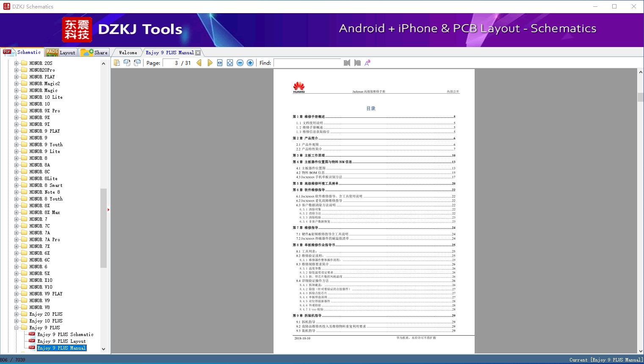This screenshot has height=364, width=644.
Task: Select the HONOR 7C tree entry
Action: [39, 226]
